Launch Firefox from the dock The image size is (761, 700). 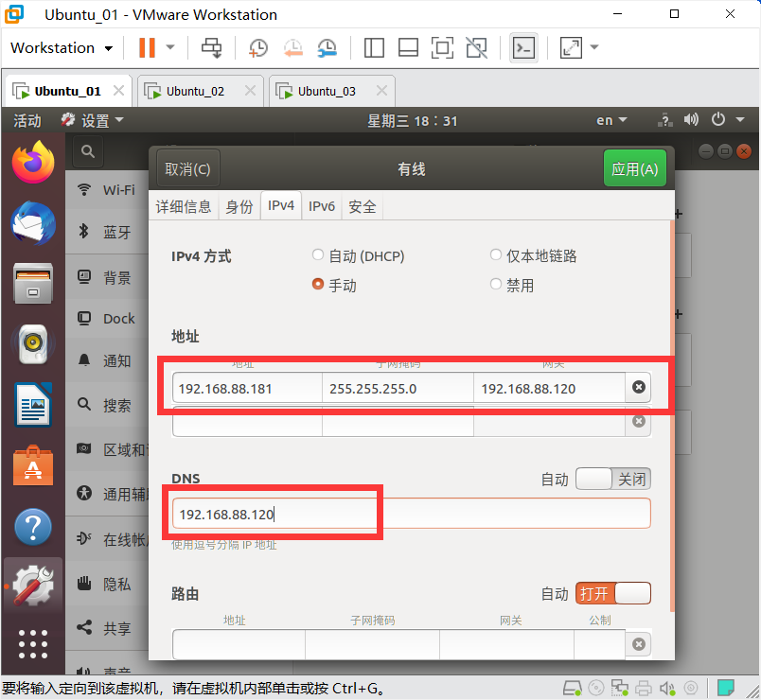(x=33, y=162)
